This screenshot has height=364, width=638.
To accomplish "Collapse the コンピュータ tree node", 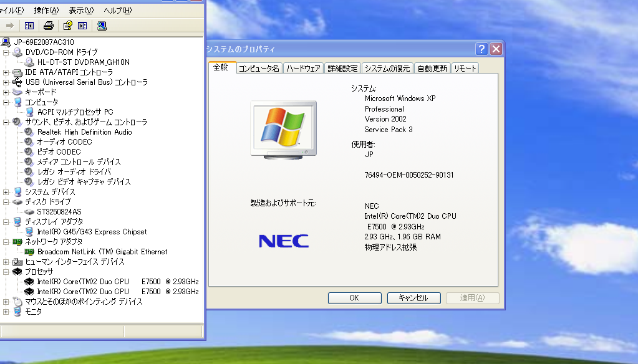I will (6, 102).
